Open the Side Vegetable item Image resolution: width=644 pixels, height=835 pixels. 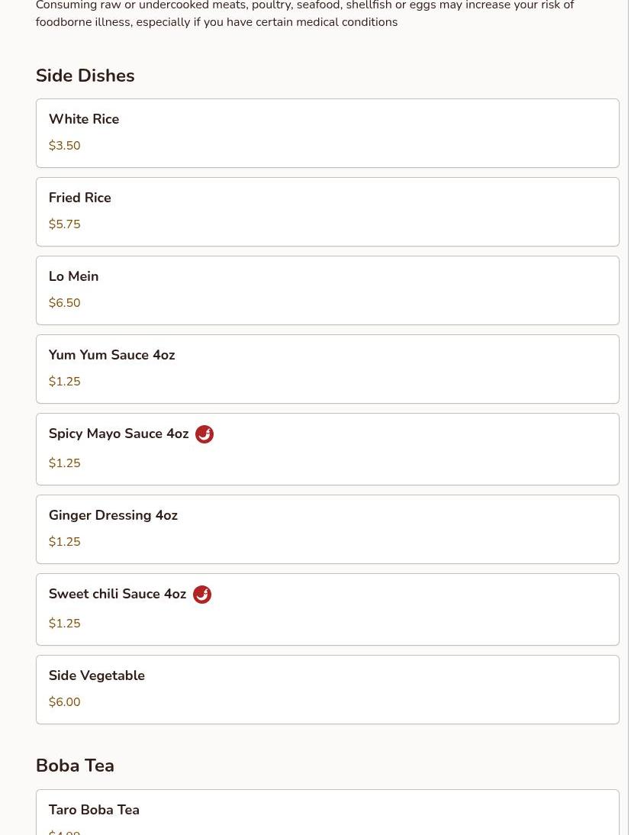tap(327, 690)
